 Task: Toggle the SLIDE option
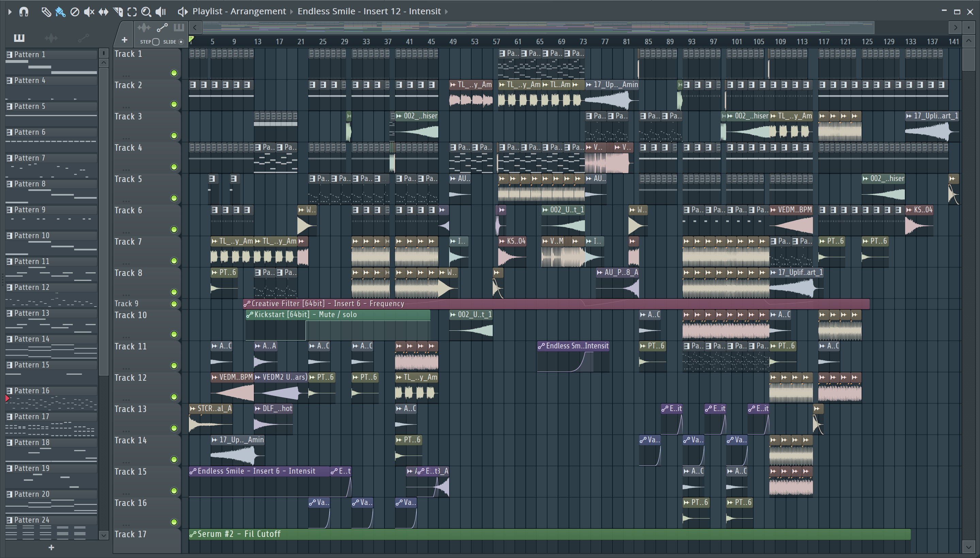(181, 42)
